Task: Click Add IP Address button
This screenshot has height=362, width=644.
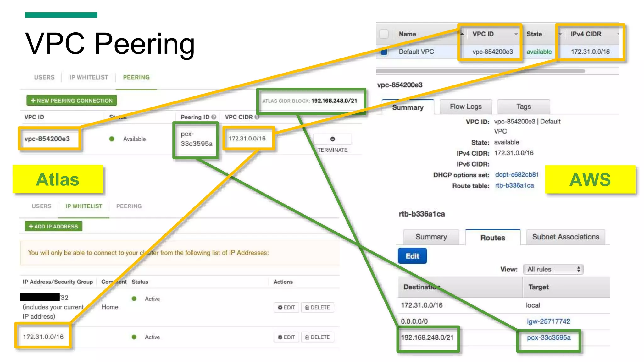Action: click(53, 226)
